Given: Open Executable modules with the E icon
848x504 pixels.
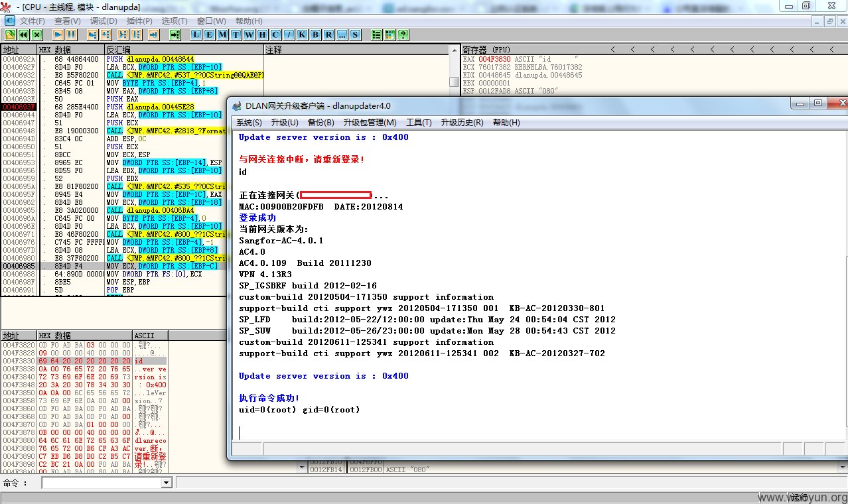Looking at the screenshot, I should (x=210, y=34).
